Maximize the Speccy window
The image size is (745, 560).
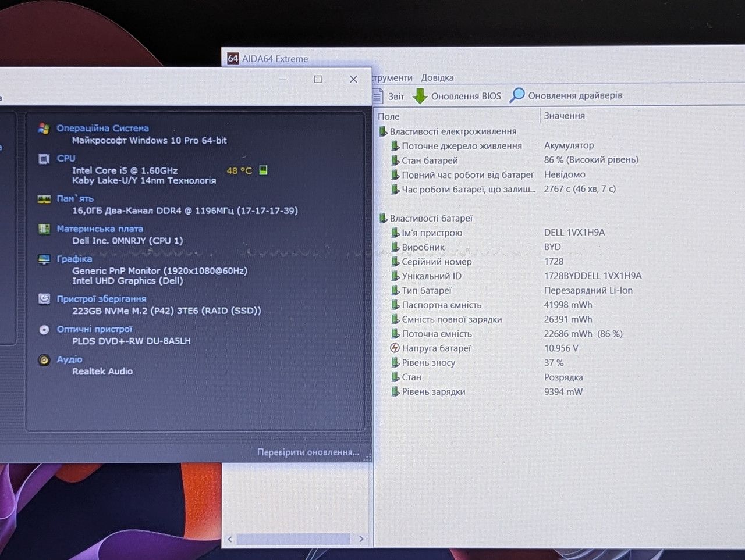click(318, 79)
